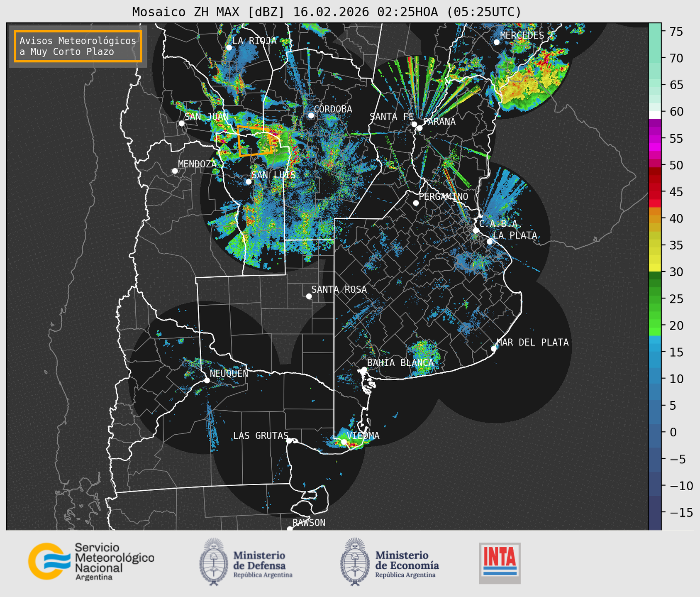Click the Ministerio de Defensa text
The width and height of the screenshot is (700, 597).
coord(262,564)
